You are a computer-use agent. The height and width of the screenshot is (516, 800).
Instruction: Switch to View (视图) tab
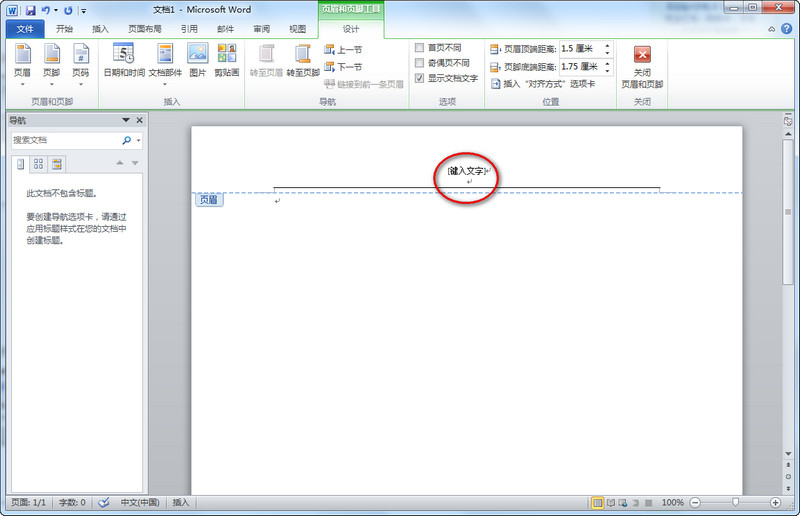point(297,29)
